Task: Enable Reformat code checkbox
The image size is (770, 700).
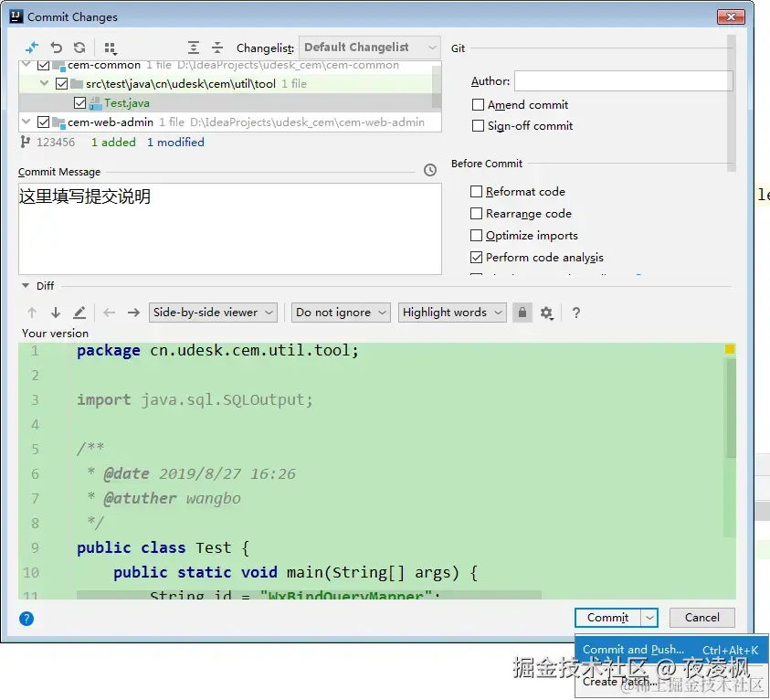Action: (476, 191)
